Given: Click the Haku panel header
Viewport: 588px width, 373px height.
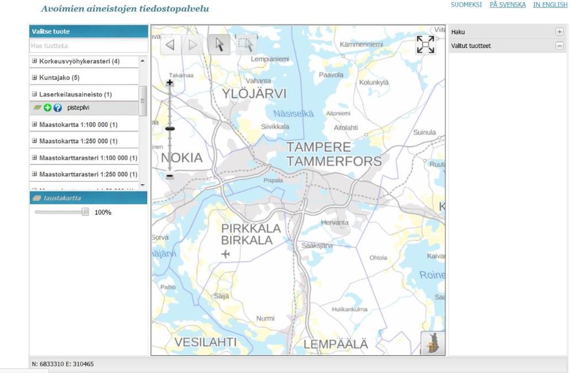Looking at the screenshot, I should (508, 32).
